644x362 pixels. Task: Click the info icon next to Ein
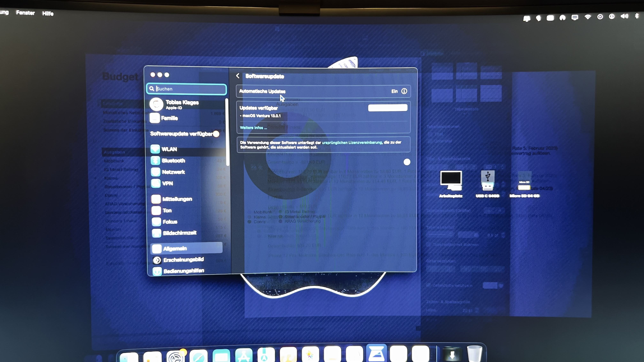click(x=404, y=91)
